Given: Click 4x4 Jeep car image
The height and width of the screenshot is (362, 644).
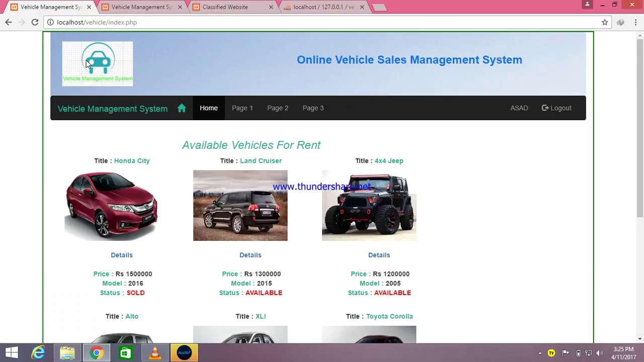Looking at the screenshot, I should click(x=369, y=205).
